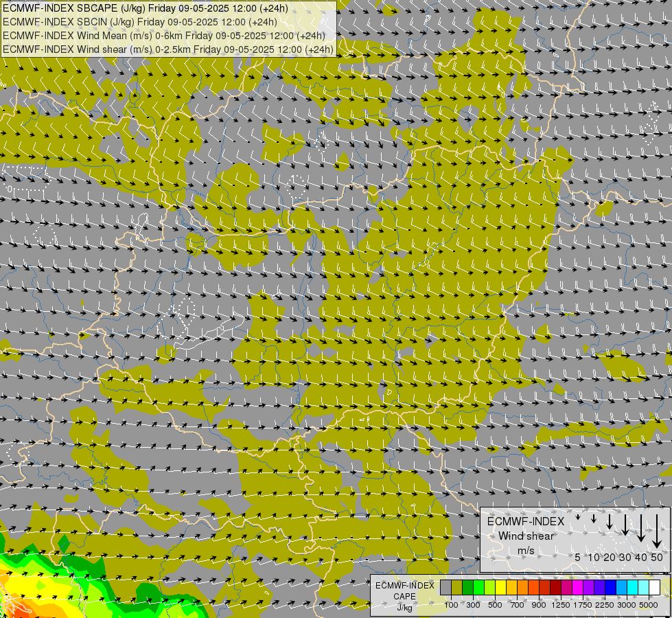
Task: Click the number 30 under the shear arrows
Action: point(625,557)
